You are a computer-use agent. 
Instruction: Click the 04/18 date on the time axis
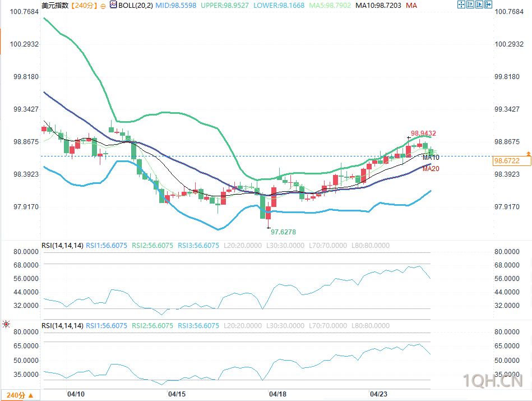click(x=277, y=394)
